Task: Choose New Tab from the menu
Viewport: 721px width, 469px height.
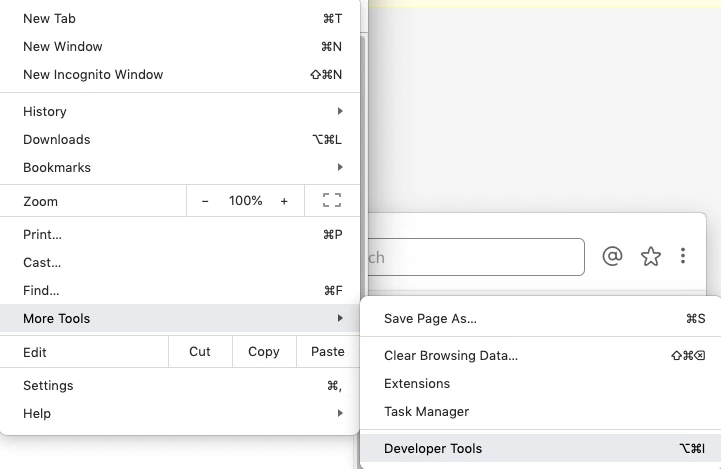Action: coord(179,18)
